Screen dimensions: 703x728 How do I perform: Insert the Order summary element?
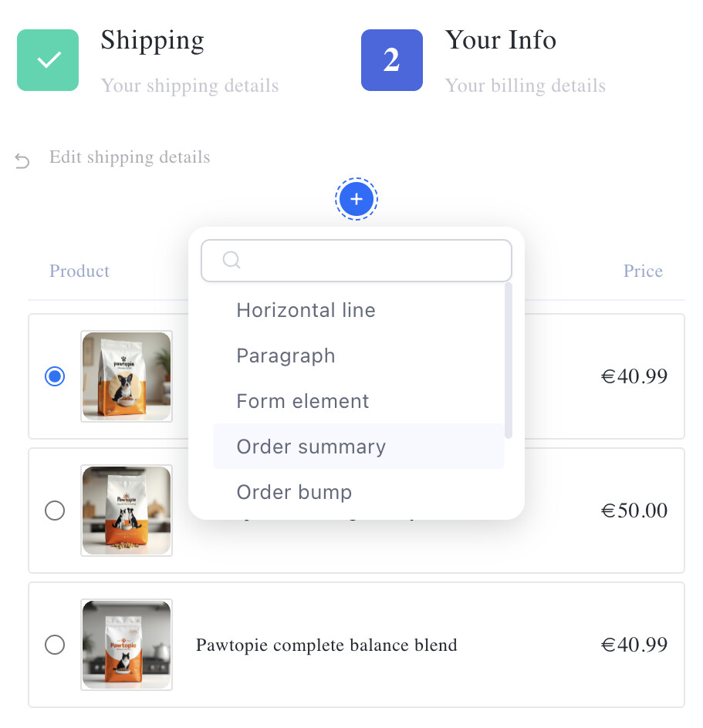pos(311,447)
